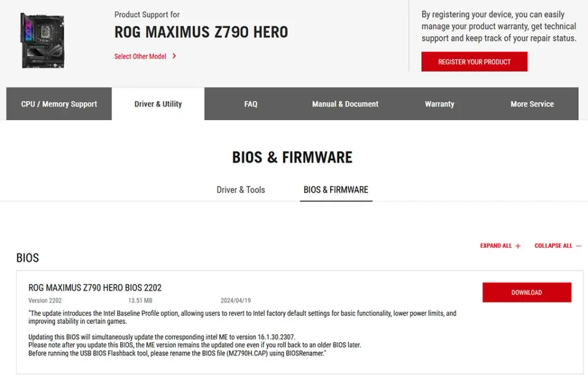Click the plus icon beside Expand All
Screen dimensions: 588x379
point(518,246)
